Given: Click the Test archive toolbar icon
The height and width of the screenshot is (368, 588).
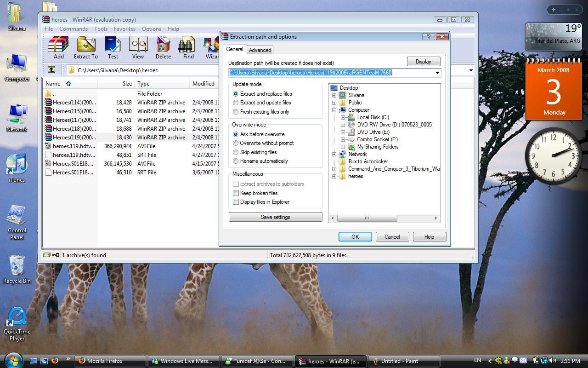Looking at the screenshot, I should 113,48.
